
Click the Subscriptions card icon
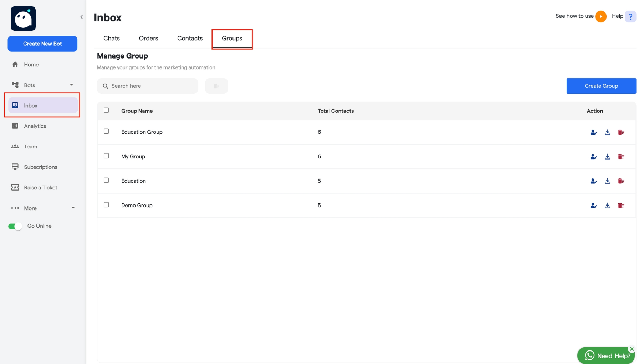pos(15,167)
